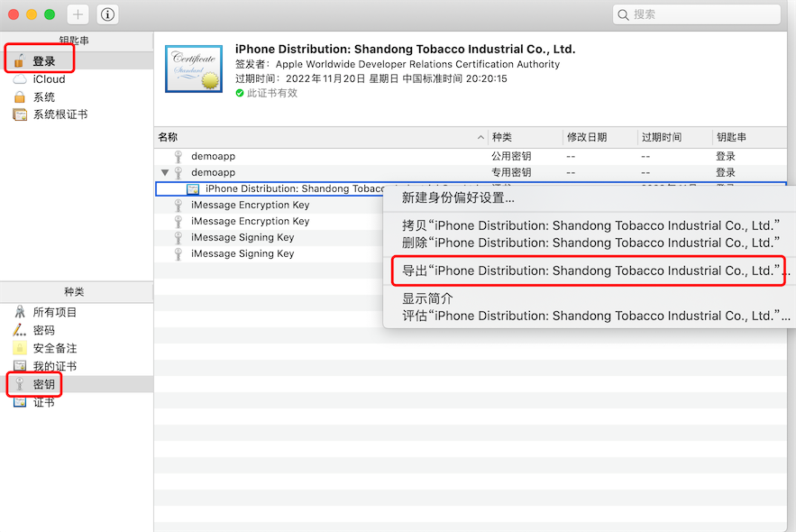Select second iMessage Encryption Key row

coord(269,221)
